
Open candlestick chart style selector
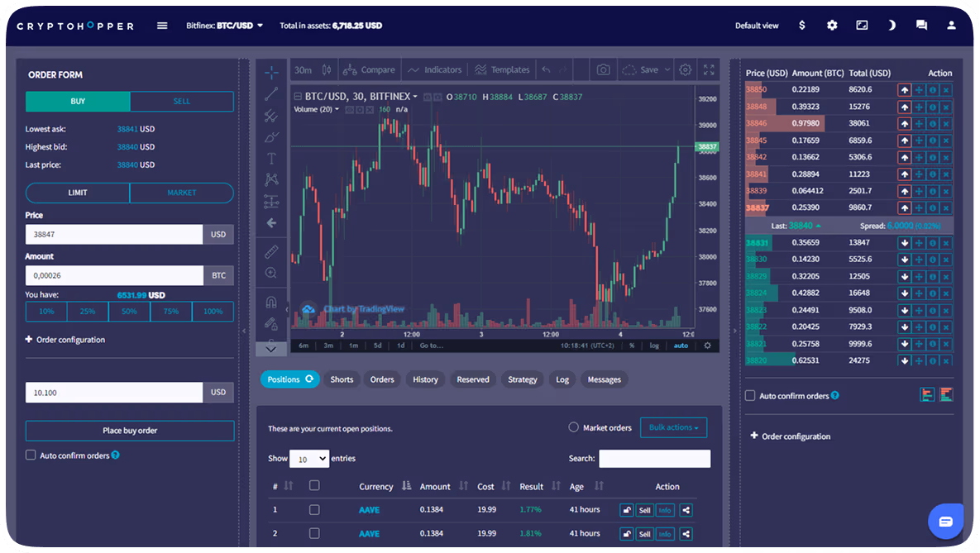pos(326,70)
